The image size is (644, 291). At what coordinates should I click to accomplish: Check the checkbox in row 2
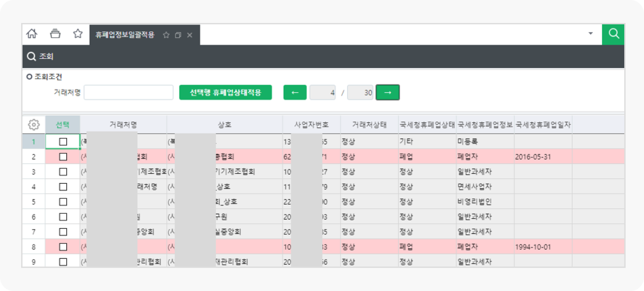[x=63, y=157]
